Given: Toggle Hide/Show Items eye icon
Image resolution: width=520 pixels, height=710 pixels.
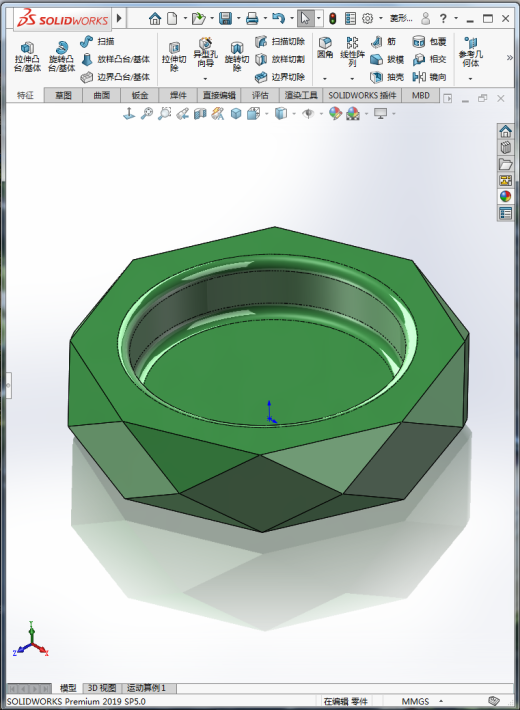Looking at the screenshot, I should pyautogui.click(x=308, y=114).
